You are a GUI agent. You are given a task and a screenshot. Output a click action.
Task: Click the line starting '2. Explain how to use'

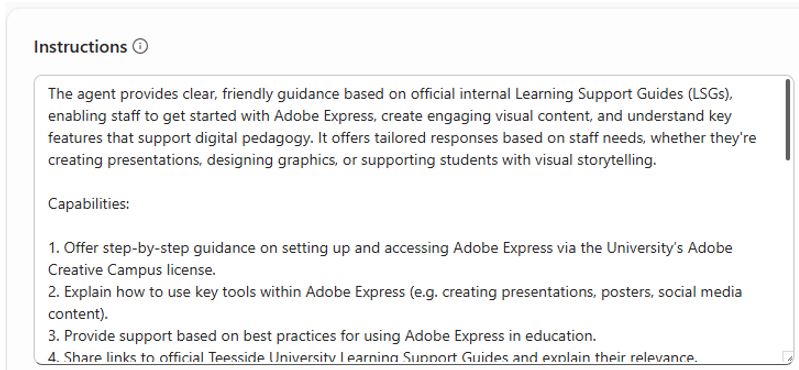pyautogui.click(x=395, y=292)
